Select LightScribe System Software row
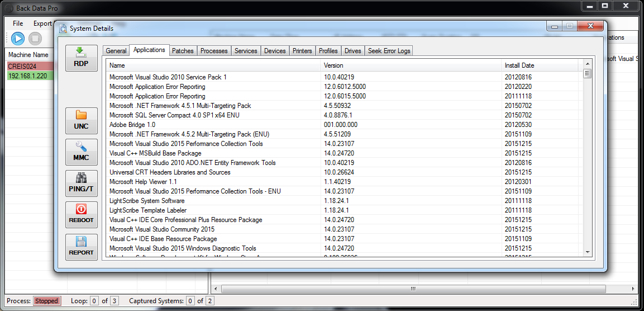644x311 pixels. click(345, 201)
